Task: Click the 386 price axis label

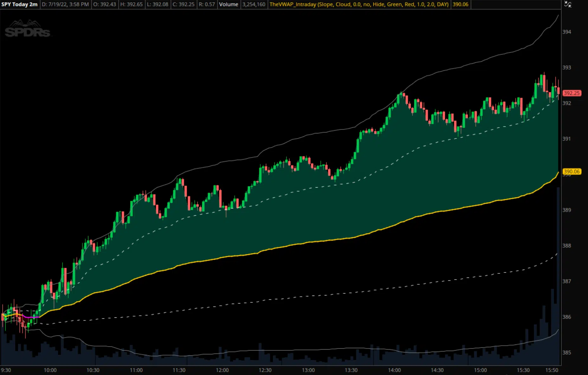Action: (567, 317)
